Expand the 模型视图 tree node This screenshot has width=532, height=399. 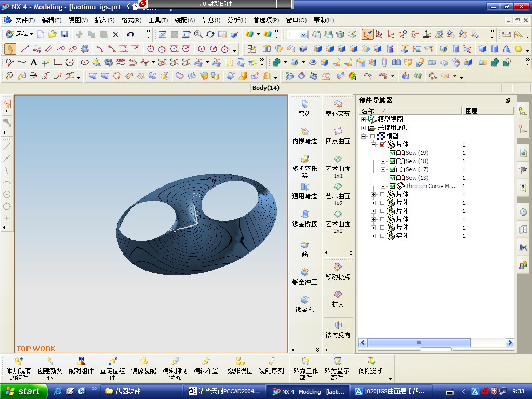pos(363,119)
